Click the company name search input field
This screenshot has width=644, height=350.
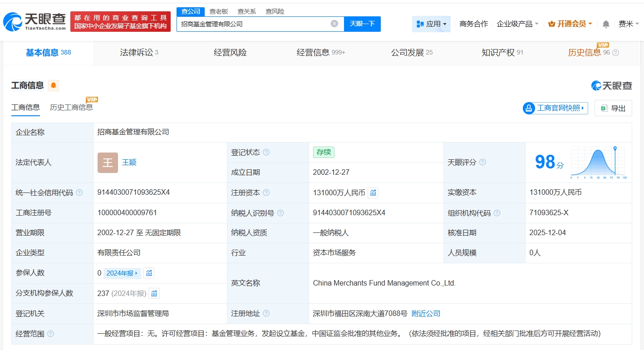pos(254,24)
